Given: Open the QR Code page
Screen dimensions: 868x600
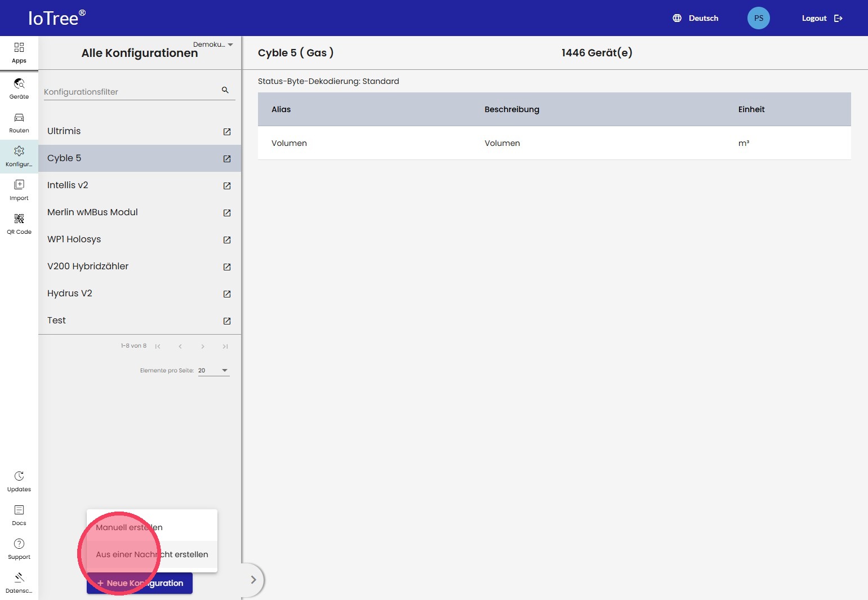Looking at the screenshot, I should [19, 224].
